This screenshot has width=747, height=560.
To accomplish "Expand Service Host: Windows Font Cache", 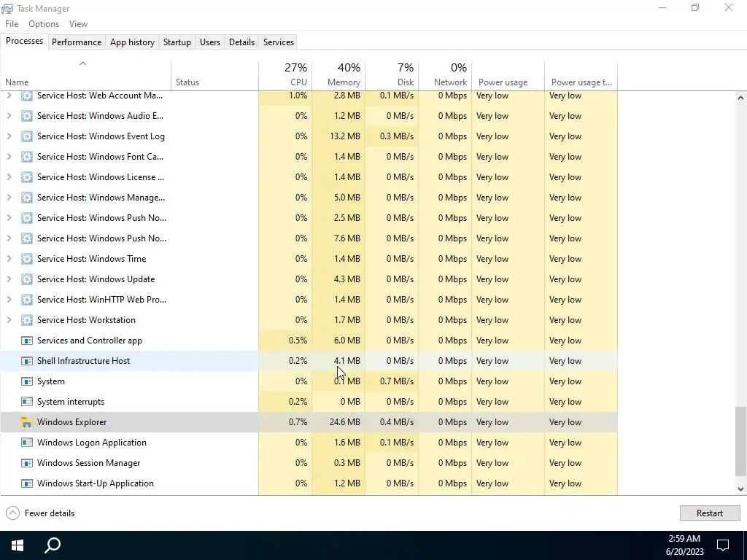I will (9, 157).
